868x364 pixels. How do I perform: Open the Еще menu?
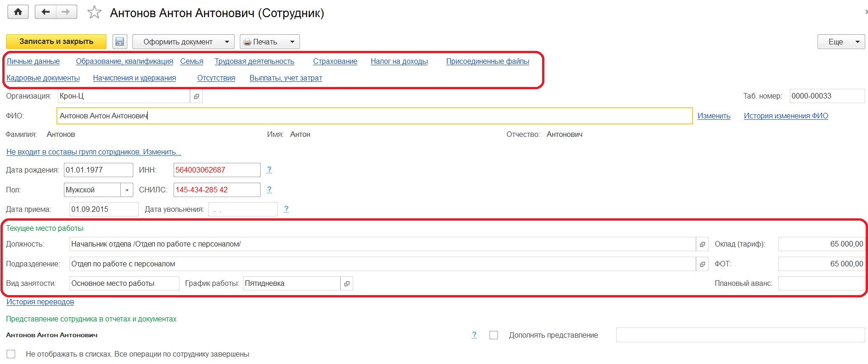pos(841,42)
